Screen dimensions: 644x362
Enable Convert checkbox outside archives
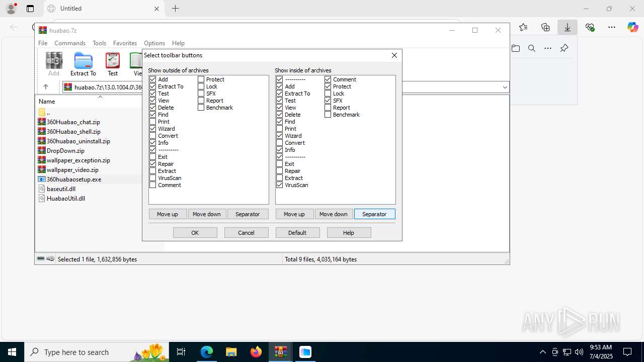(x=153, y=136)
